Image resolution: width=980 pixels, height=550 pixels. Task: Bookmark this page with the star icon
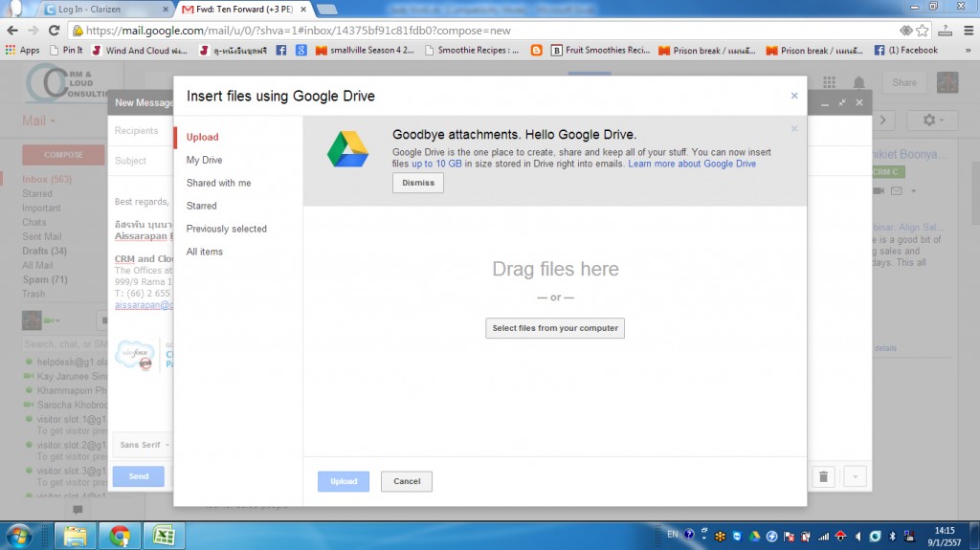click(923, 30)
